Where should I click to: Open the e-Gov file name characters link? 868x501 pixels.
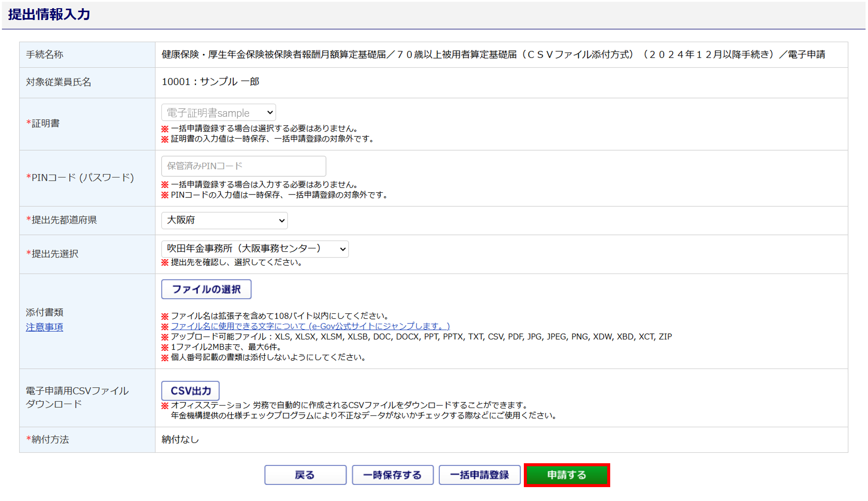click(x=310, y=326)
